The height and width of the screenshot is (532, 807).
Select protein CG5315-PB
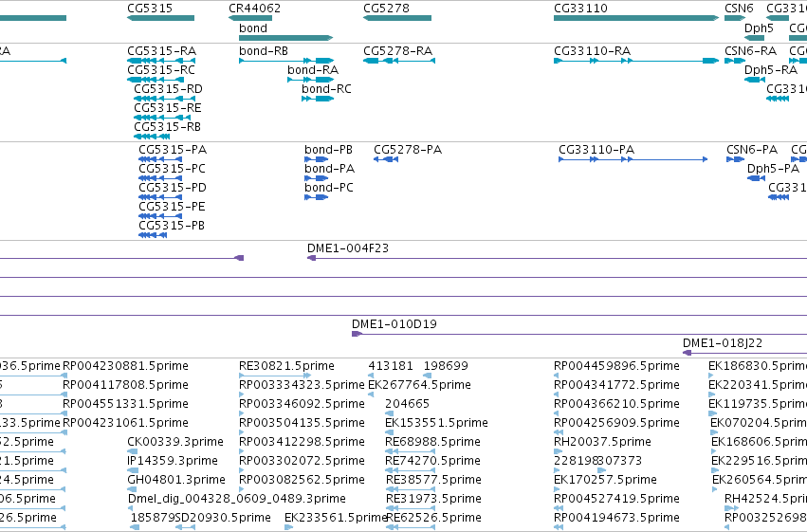coord(172,226)
